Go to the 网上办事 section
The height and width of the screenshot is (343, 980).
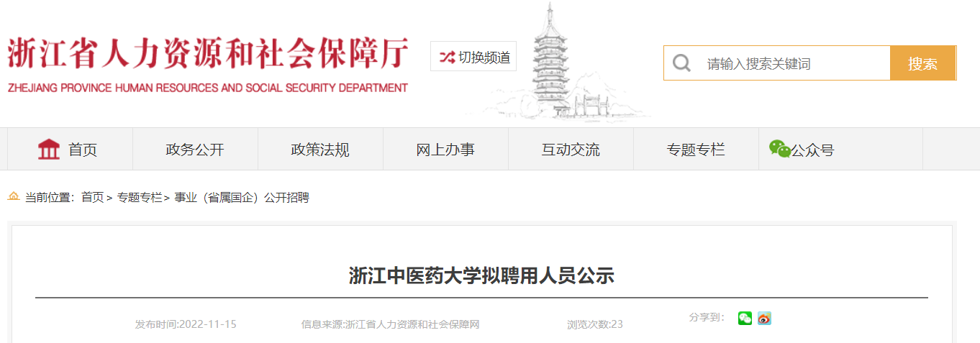(445, 150)
